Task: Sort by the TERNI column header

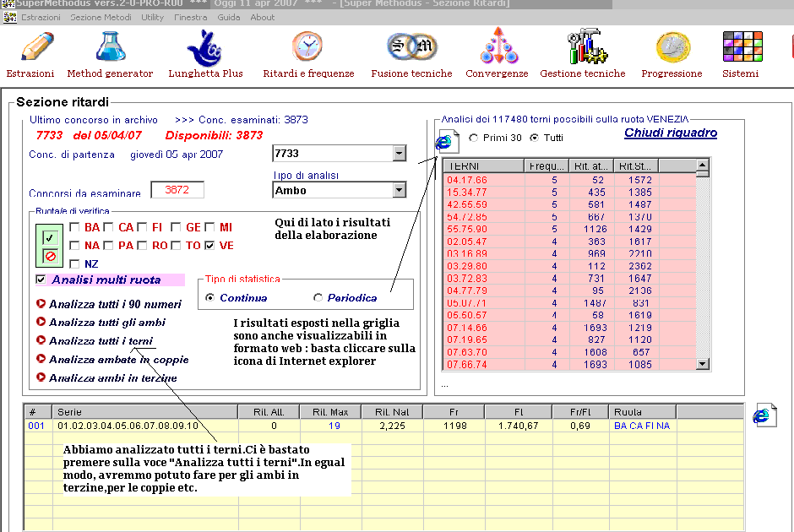Action: click(484, 166)
